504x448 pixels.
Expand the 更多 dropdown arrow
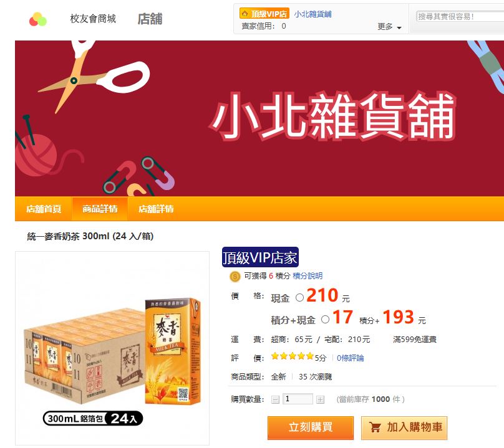[399, 27]
